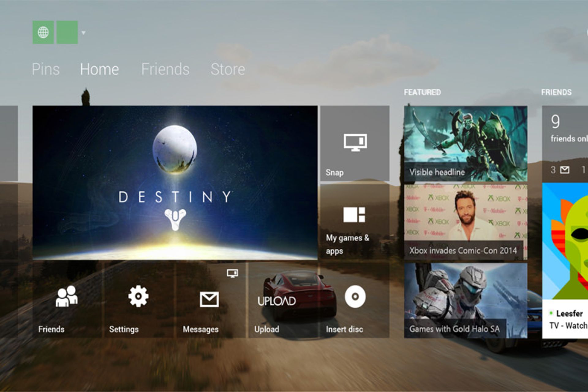Click the My games & apps label

coord(348,244)
